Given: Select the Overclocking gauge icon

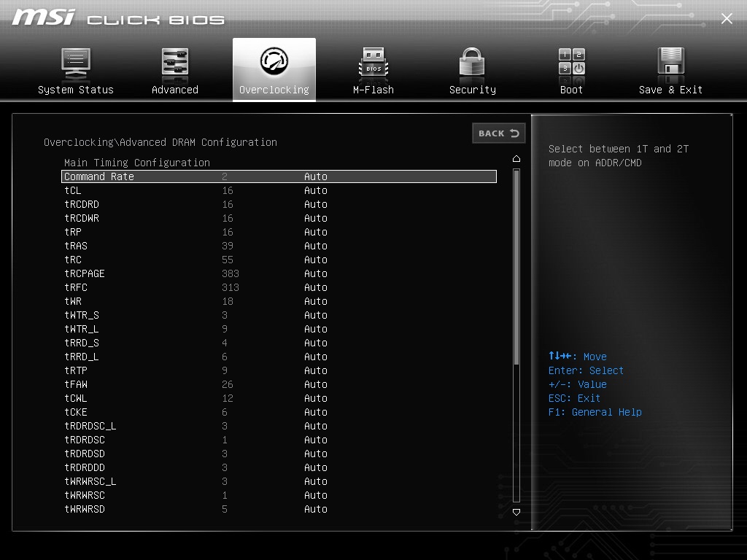Looking at the screenshot, I should pyautogui.click(x=274, y=61).
